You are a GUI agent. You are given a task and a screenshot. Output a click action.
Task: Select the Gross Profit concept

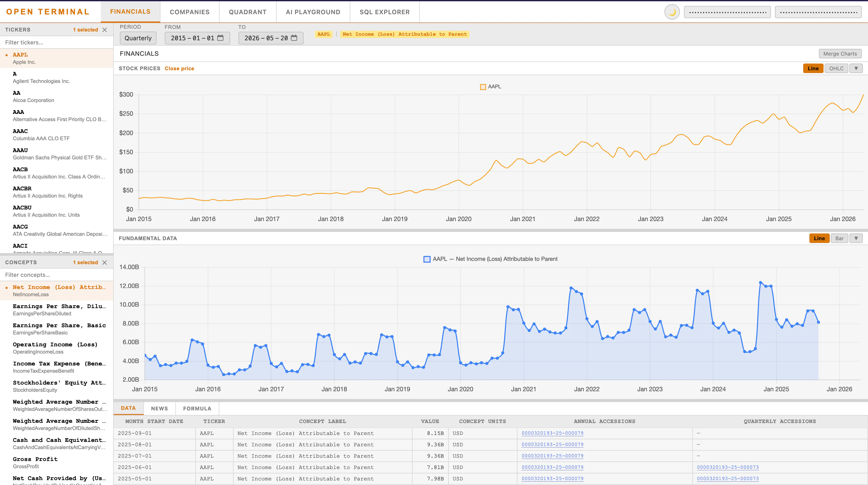[57, 463]
